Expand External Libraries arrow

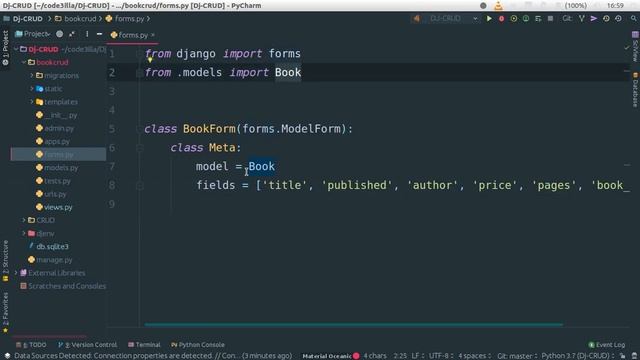tap(16, 273)
